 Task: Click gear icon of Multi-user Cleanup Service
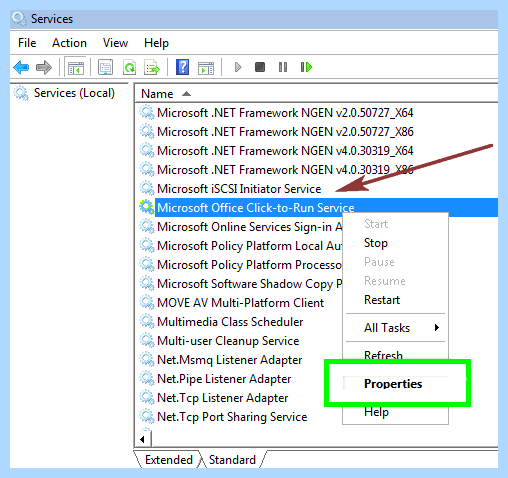tap(147, 341)
